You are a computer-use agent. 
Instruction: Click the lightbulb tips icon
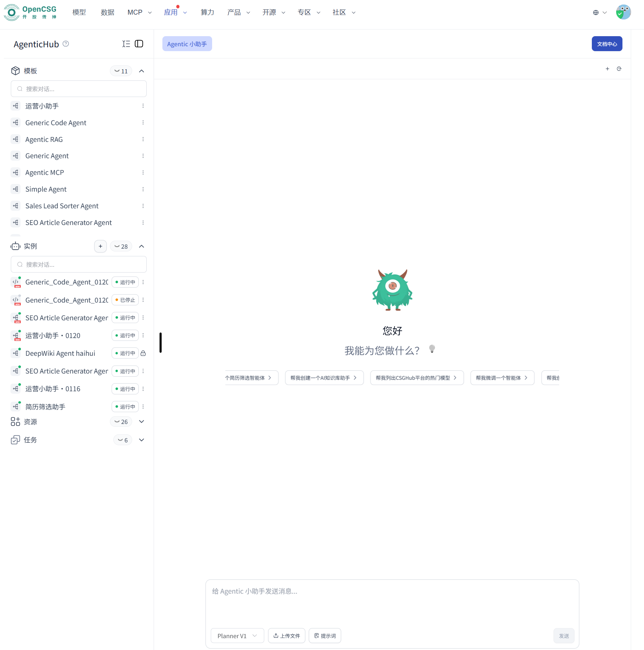pos(432,349)
